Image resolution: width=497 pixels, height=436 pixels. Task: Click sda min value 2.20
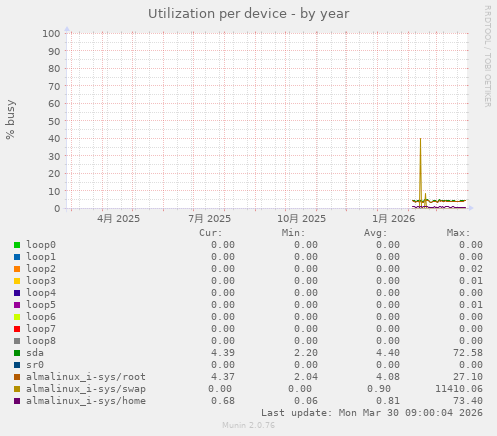click(306, 353)
